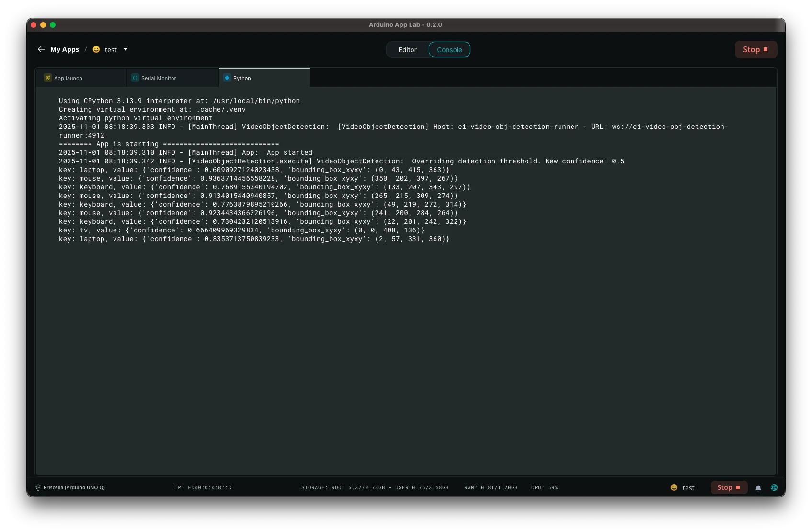Click the back arrow beside My Apps

point(41,49)
